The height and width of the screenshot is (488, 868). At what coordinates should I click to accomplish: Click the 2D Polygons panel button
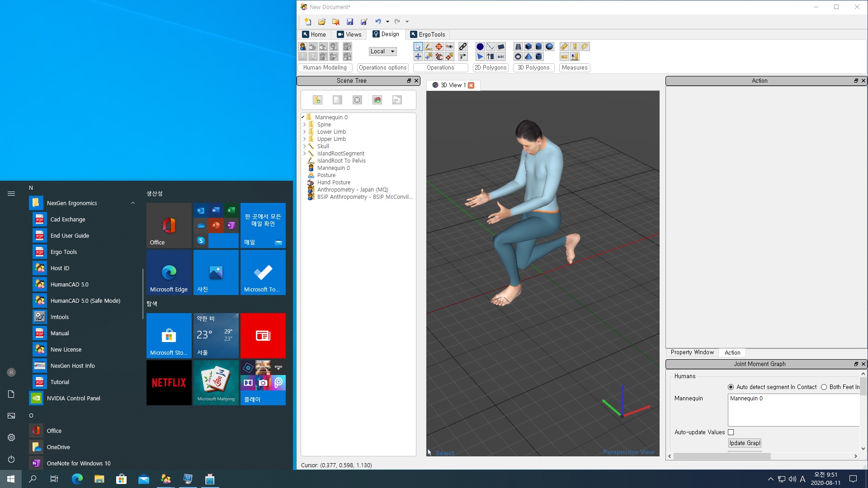[x=491, y=67]
